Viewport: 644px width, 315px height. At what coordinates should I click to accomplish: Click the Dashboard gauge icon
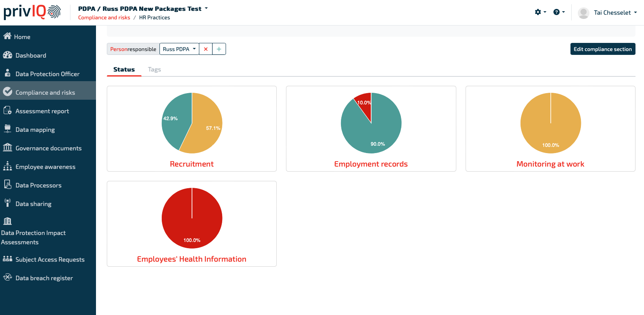point(7,55)
